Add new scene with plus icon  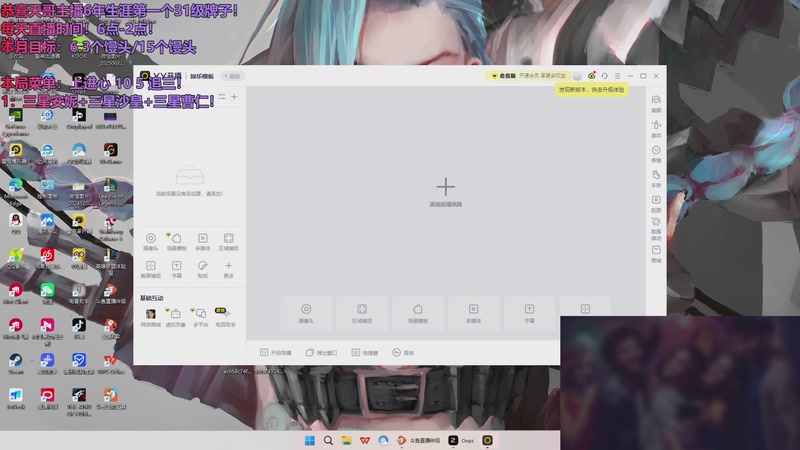click(234, 96)
